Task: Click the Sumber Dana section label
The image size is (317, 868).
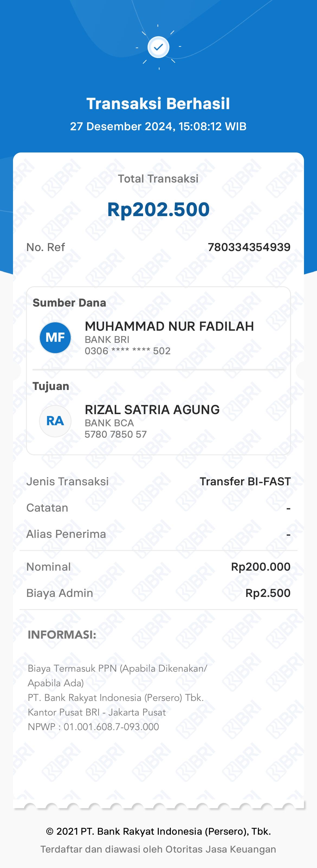Action: click(x=69, y=303)
